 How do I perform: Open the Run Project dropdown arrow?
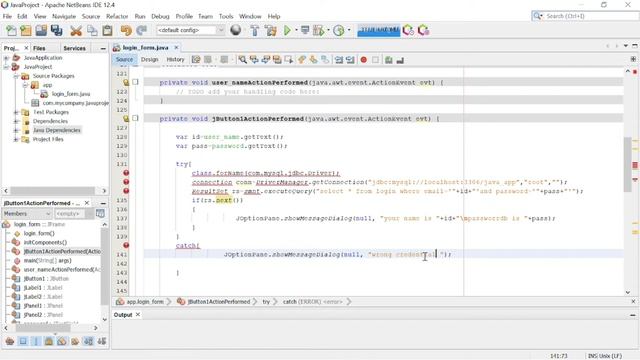296,30
